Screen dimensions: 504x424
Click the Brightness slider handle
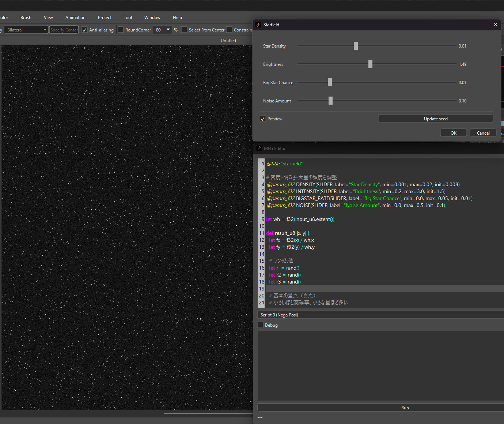point(370,64)
